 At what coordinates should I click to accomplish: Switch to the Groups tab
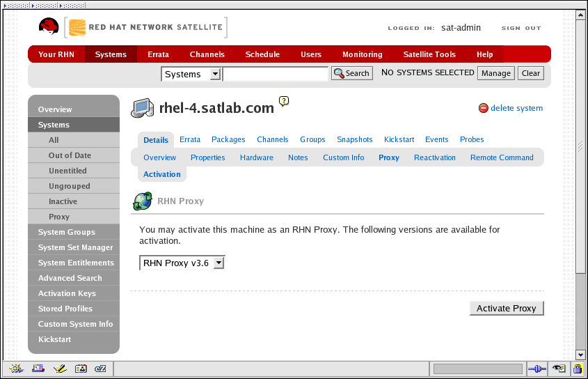pyautogui.click(x=312, y=139)
